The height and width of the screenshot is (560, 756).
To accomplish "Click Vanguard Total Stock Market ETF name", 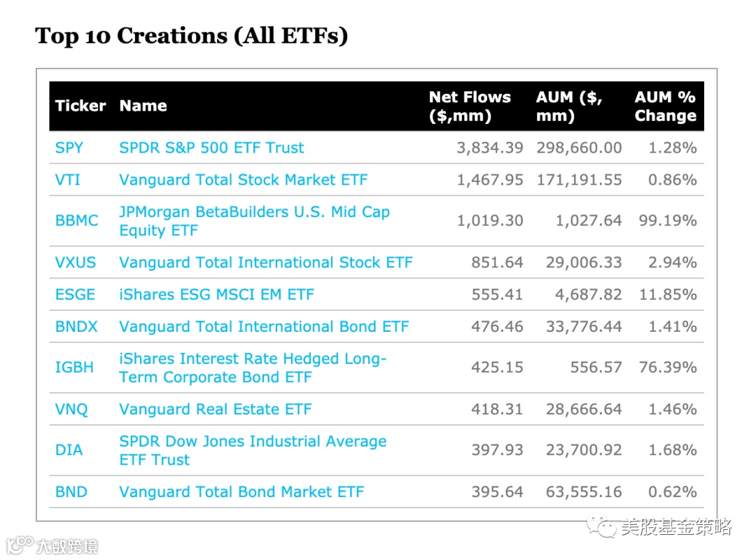I will click(243, 180).
